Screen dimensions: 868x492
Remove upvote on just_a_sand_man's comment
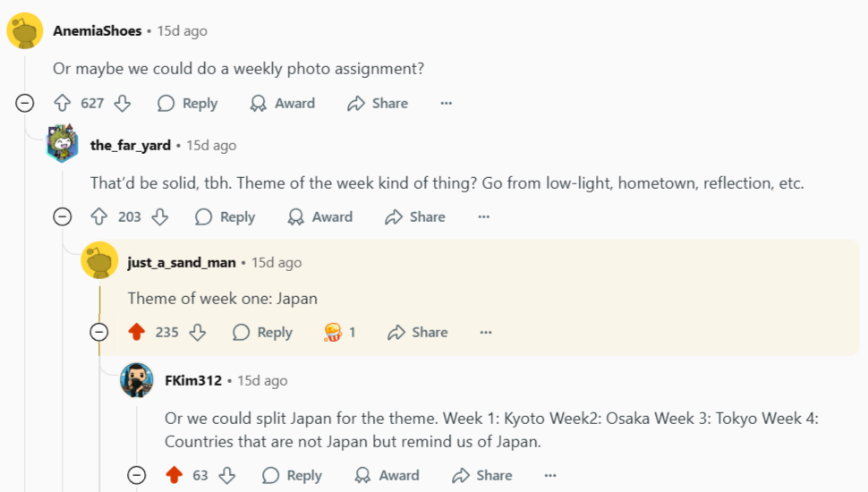pyautogui.click(x=137, y=332)
